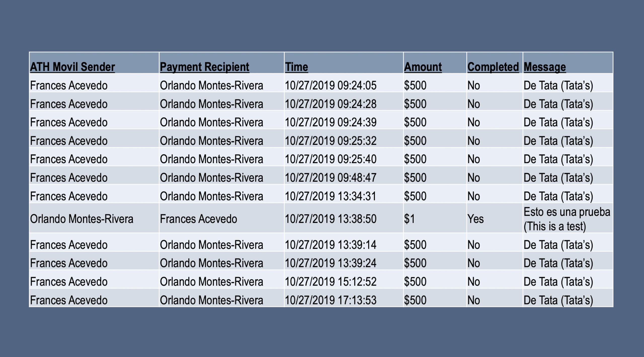Screen dimensions: 644x357
Task: Select the 13:34:31 time cell
Action: point(331,196)
